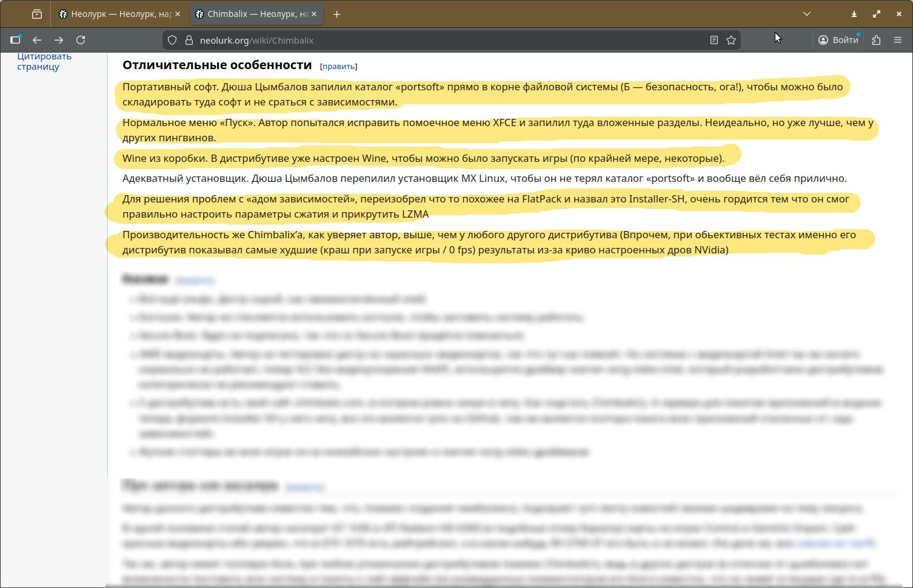Click the paragraph starting Портативный софт

coord(483,94)
